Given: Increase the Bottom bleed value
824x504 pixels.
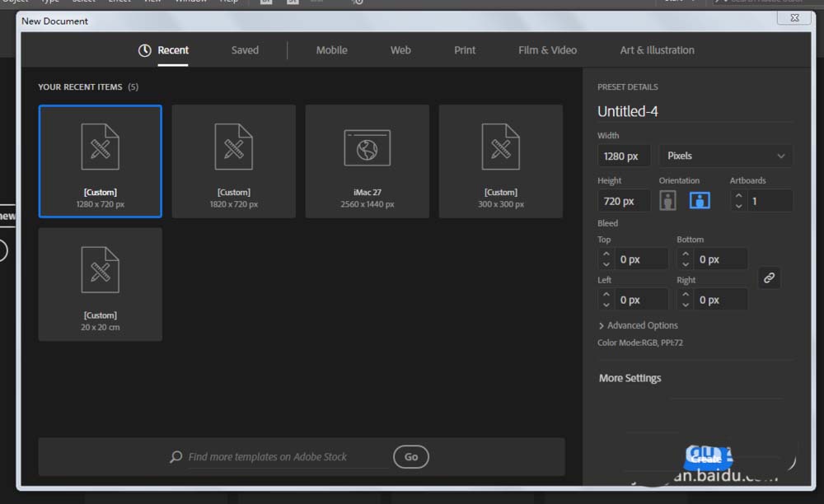Looking at the screenshot, I should [x=686, y=254].
